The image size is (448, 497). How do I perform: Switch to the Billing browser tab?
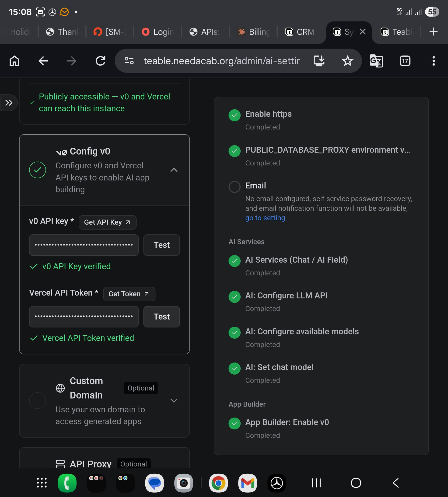(x=254, y=32)
